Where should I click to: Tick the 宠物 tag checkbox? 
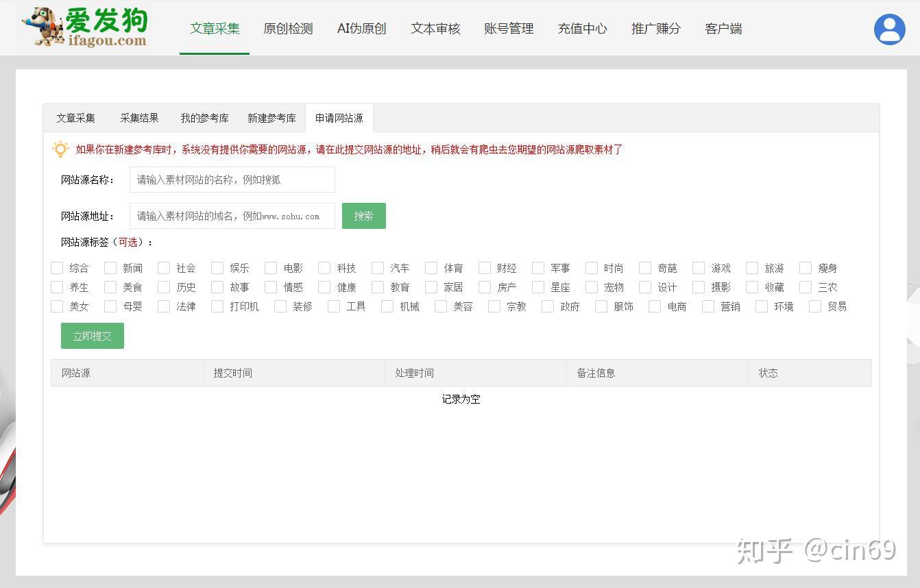pyautogui.click(x=592, y=287)
